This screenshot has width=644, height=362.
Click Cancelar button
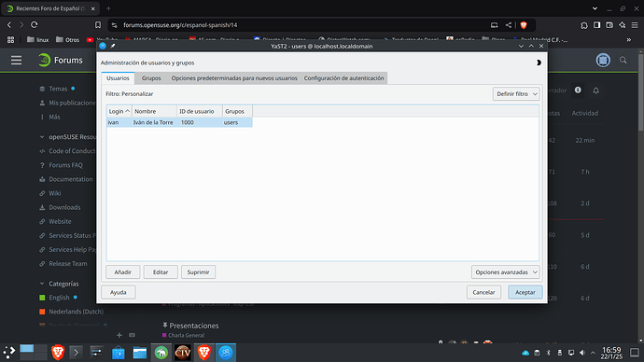coord(483,292)
